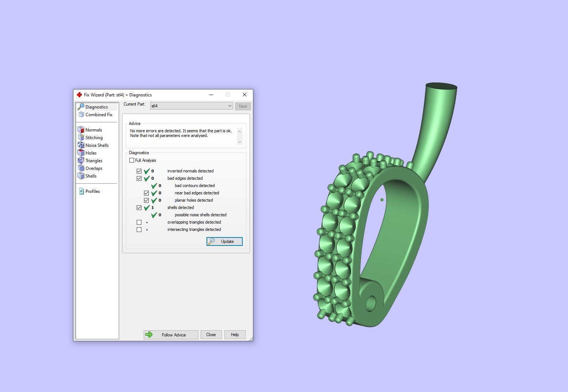Select the Stitching fix step
Screen dimensions: 568x392
[x=90, y=138]
